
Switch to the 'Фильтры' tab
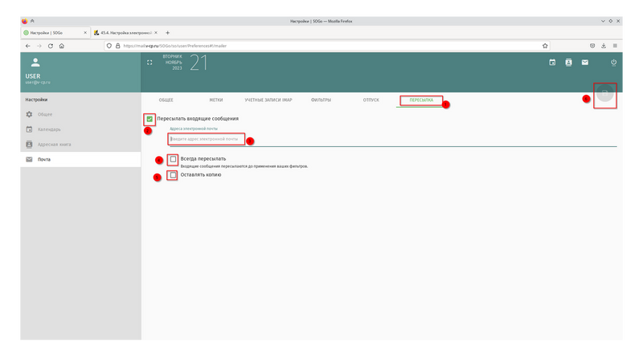pos(321,100)
